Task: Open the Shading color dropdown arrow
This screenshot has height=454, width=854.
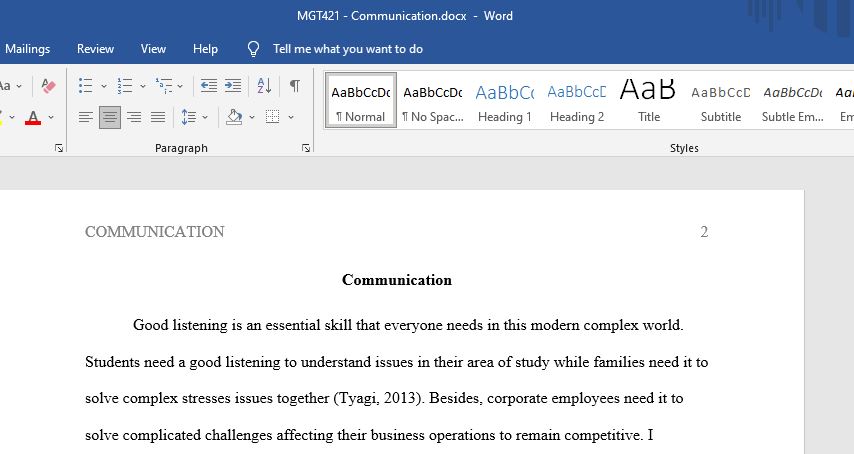Action: point(252,117)
